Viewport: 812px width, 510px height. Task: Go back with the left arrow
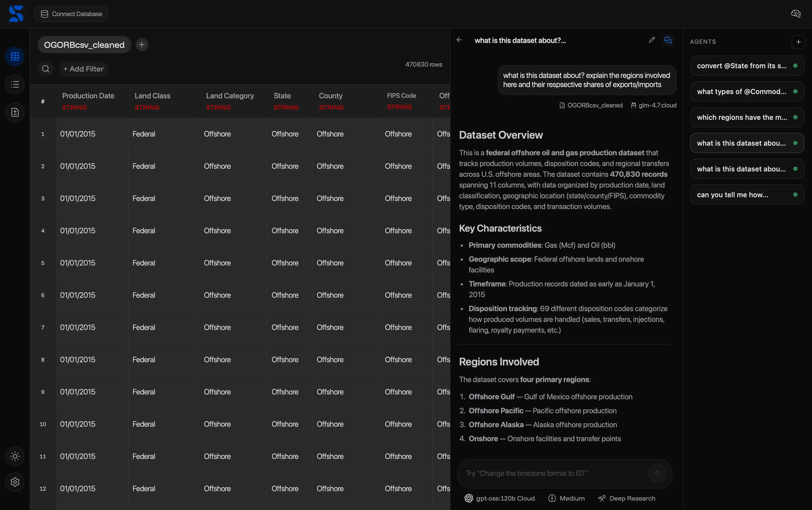point(459,40)
